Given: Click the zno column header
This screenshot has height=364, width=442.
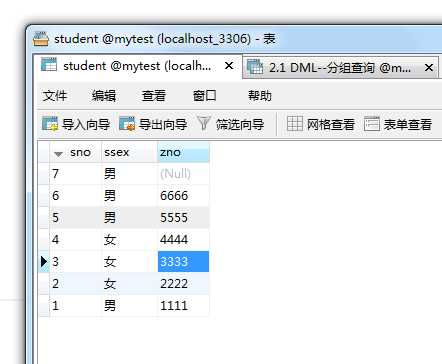Looking at the screenshot, I should (183, 152).
